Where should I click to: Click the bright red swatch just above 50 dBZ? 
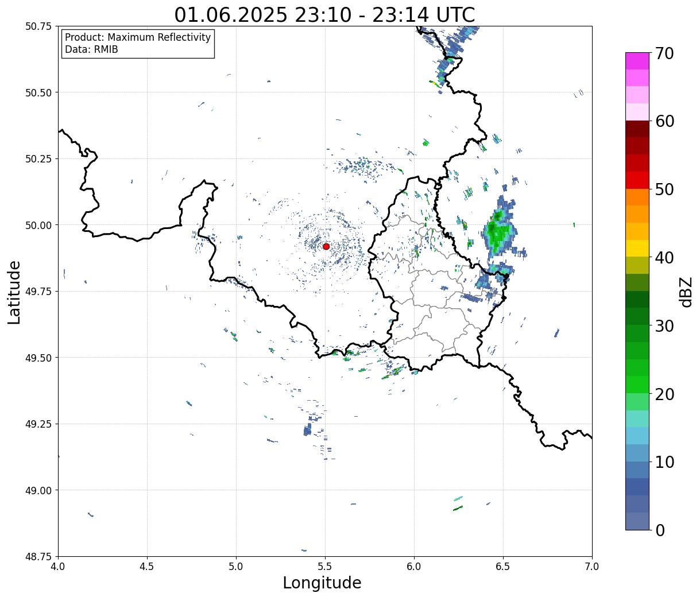(637, 180)
